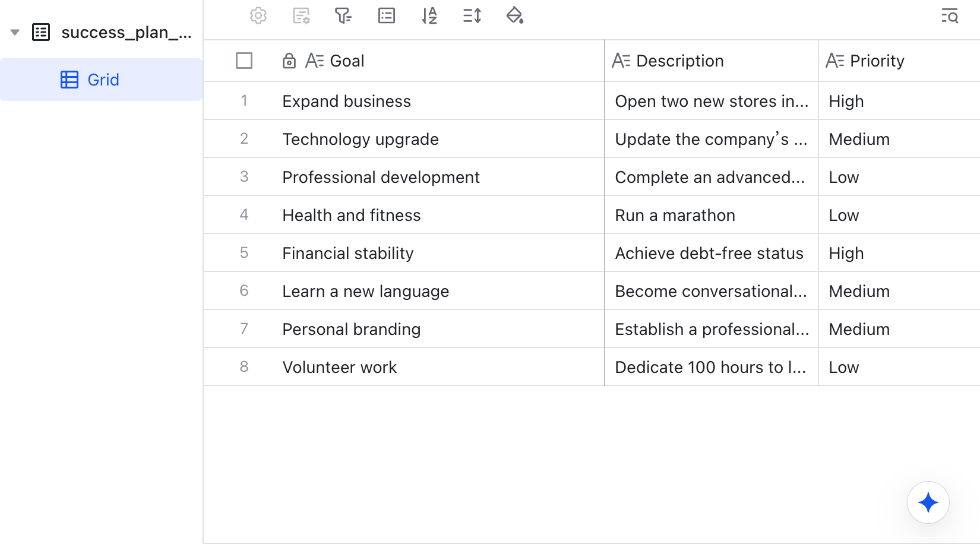Select row number 8
Image resolution: width=980 pixels, height=544 pixels.
tap(244, 367)
